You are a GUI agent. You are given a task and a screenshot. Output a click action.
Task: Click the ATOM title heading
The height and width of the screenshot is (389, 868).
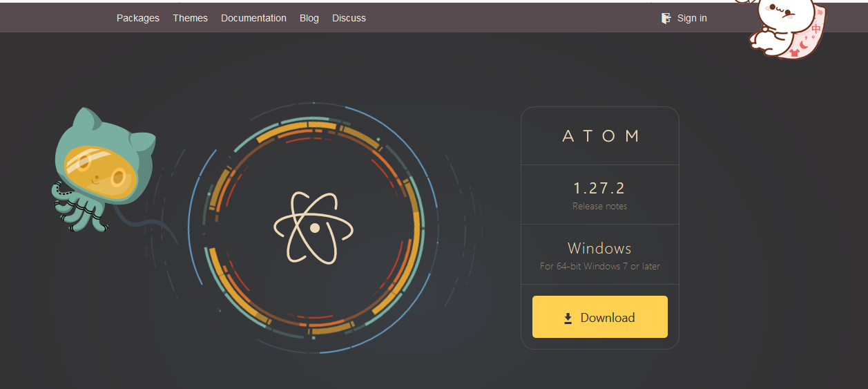601,136
